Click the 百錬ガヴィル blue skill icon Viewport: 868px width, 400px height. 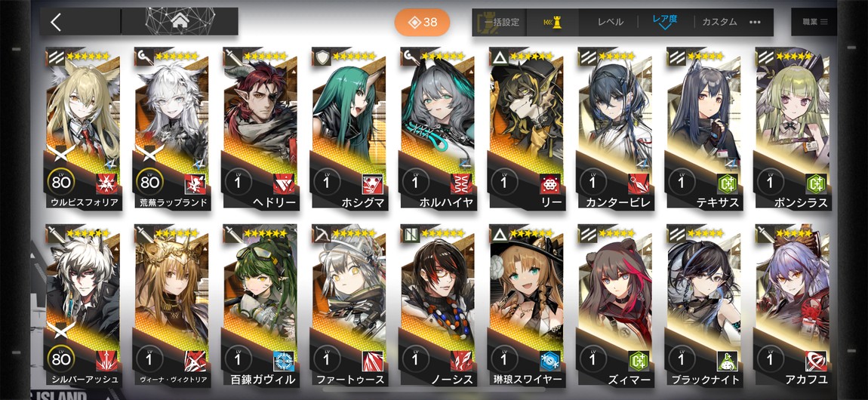click(284, 361)
